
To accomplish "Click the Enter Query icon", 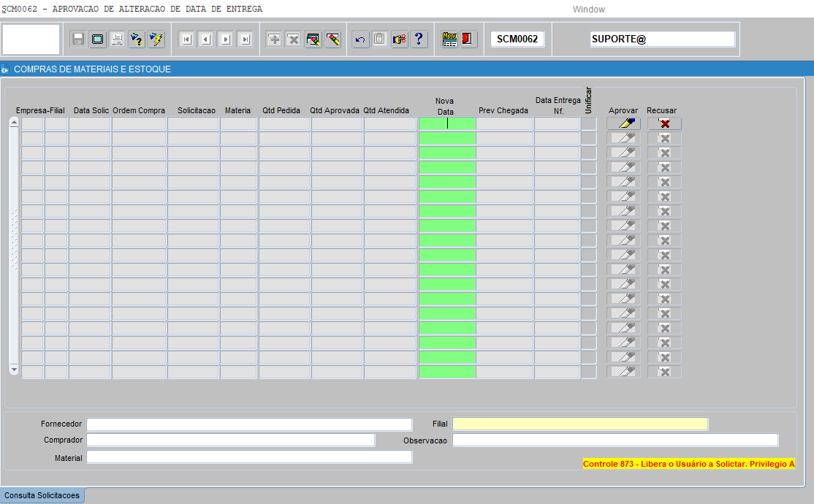I will coord(137,39).
